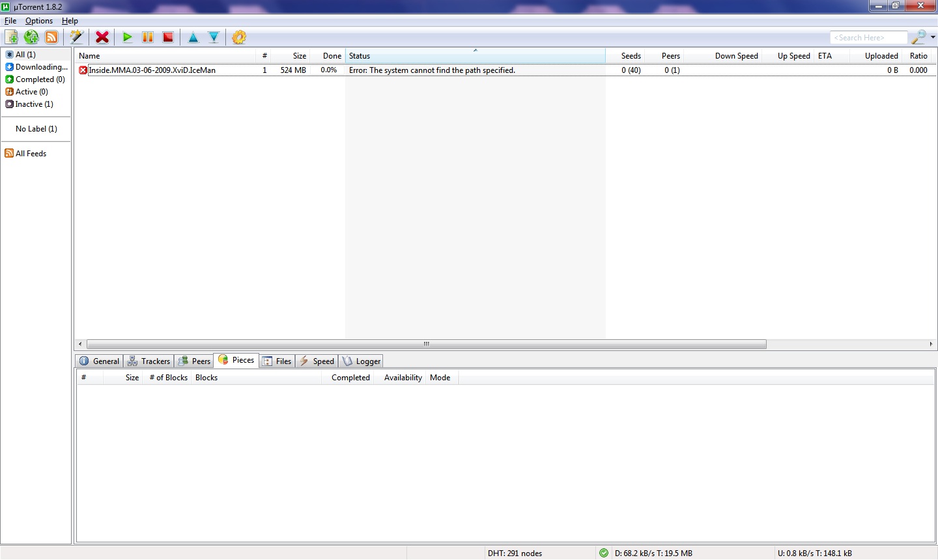Select the Completed (0) category

click(36, 79)
